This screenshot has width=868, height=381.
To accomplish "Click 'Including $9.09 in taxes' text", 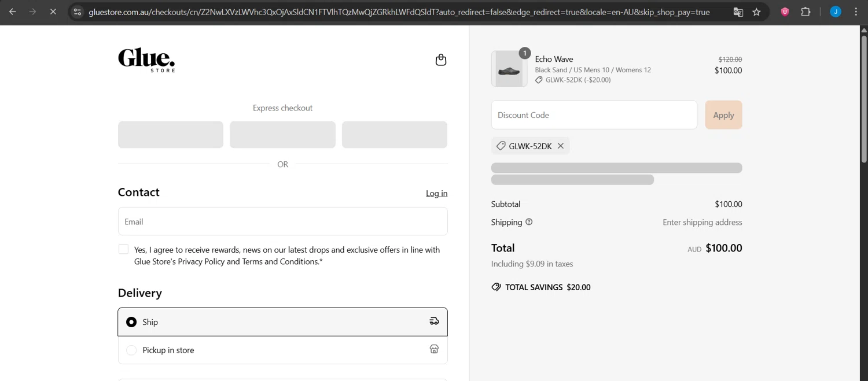I will (x=532, y=264).
